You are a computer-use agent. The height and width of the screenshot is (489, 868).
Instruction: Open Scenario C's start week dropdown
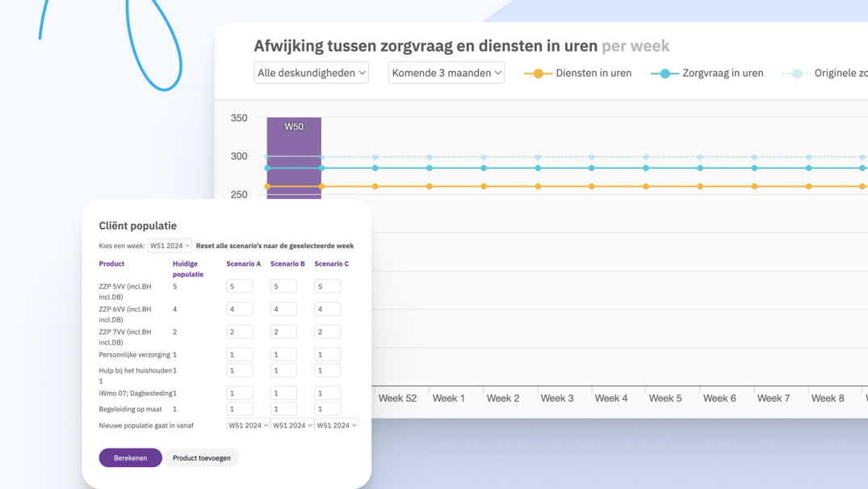[x=337, y=424]
